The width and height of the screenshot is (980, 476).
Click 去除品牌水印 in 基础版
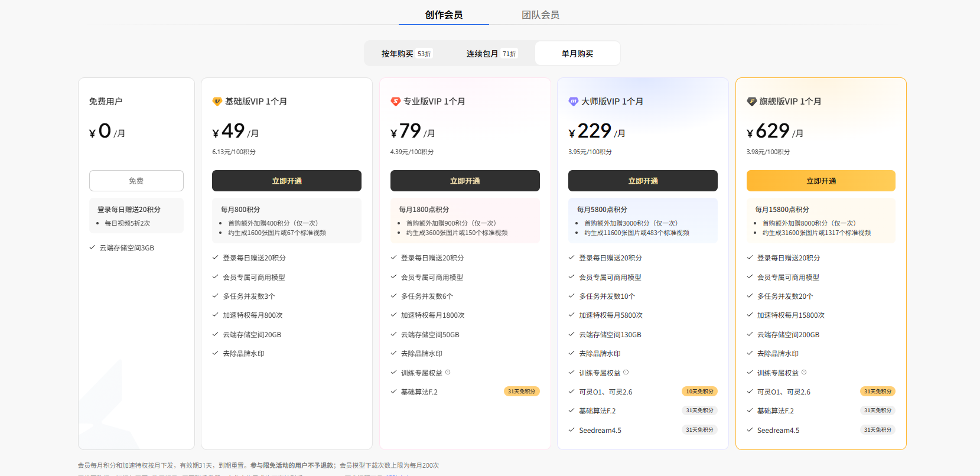243,354
